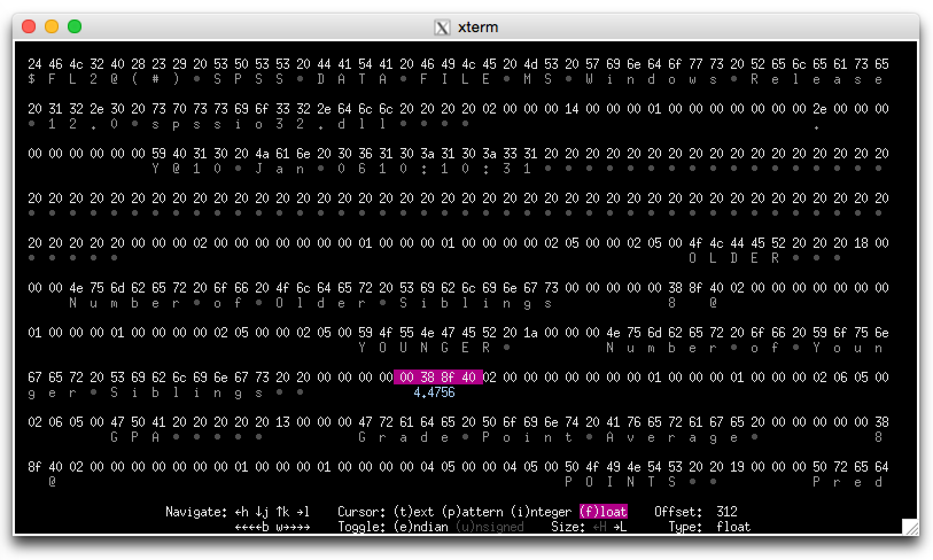The image size is (933, 560).
Task: Click the w→→→→ jump-forward hint
Action: point(293,527)
